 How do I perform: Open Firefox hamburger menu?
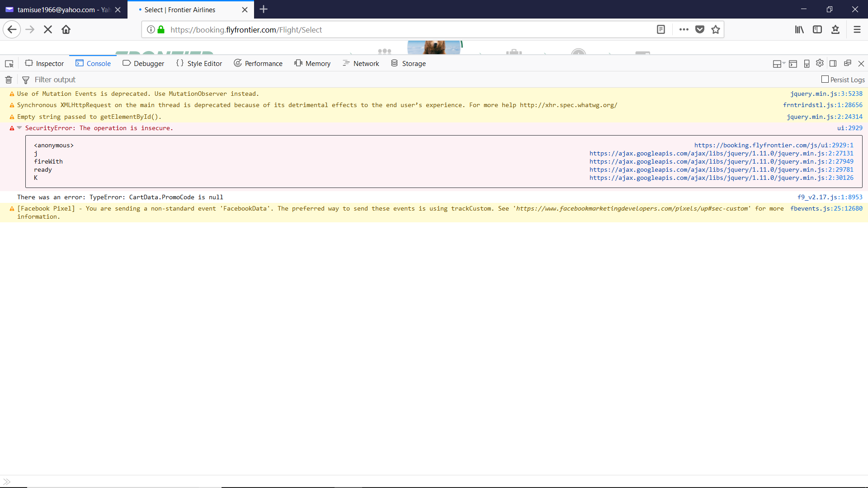[x=857, y=30]
